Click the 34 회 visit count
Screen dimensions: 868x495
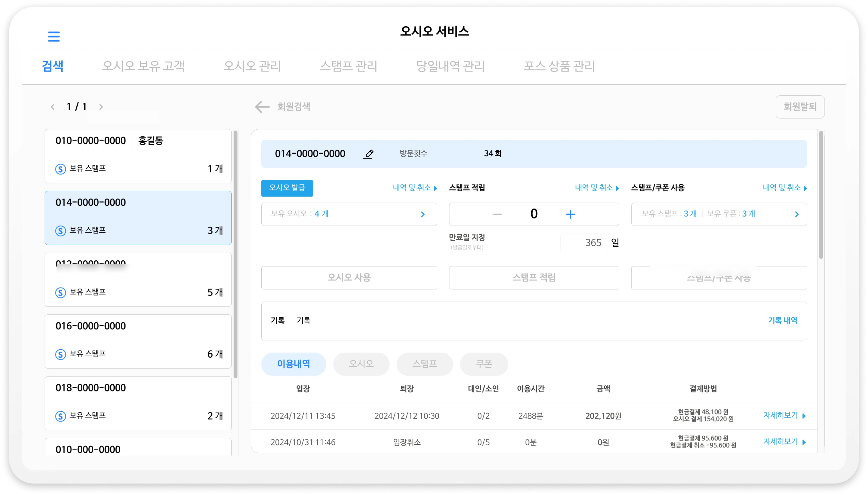pyautogui.click(x=492, y=154)
